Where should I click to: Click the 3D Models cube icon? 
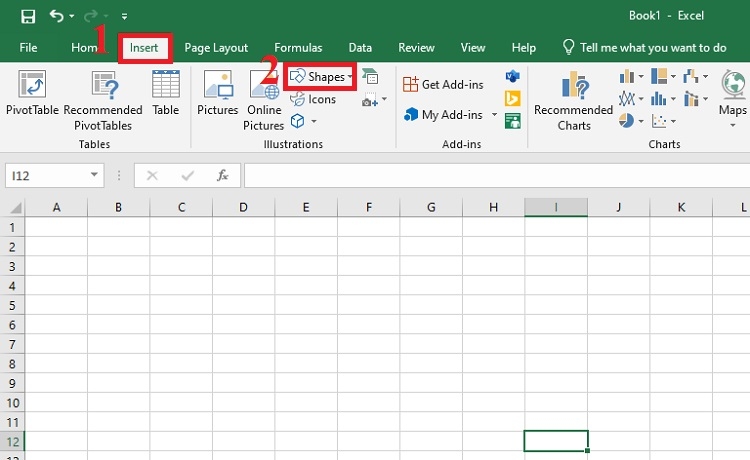pos(298,121)
